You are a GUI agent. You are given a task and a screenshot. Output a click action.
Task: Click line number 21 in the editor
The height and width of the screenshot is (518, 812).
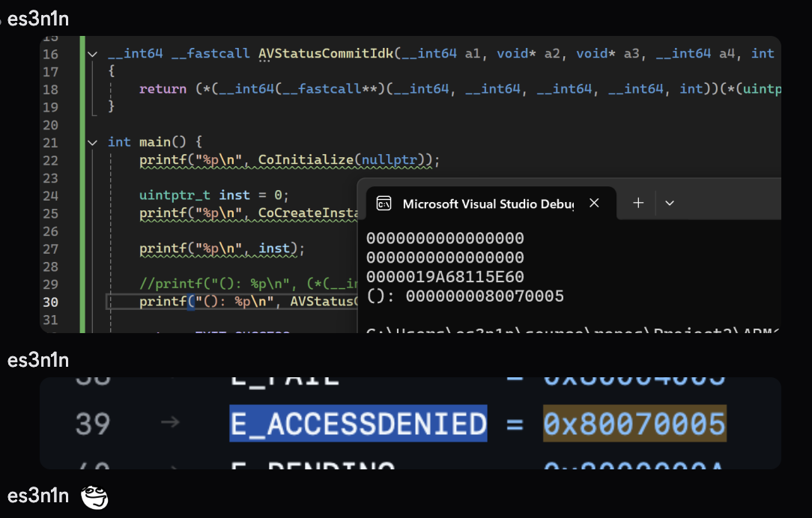tap(50, 143)
